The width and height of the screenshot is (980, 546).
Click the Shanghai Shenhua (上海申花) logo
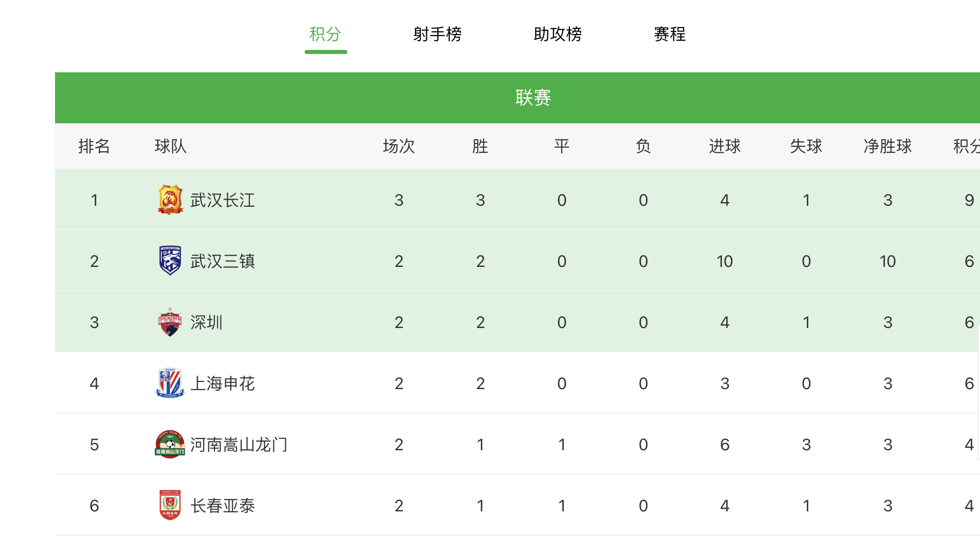click(x=170, y=383)
